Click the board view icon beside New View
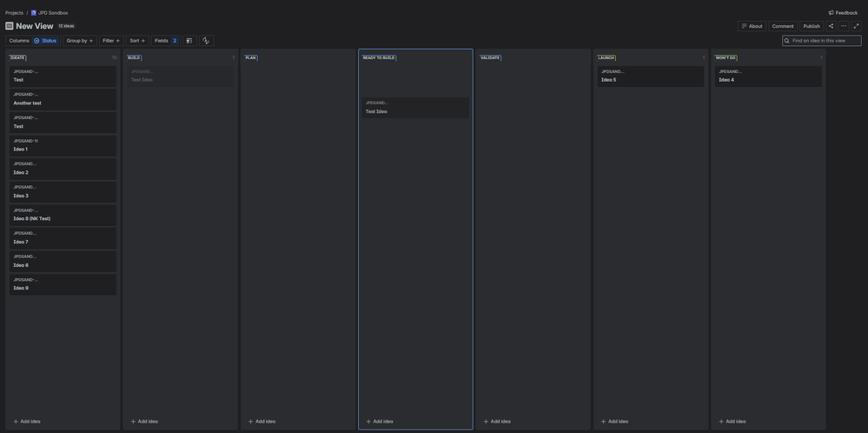This screenshot has width=868, height=433. 9,25
